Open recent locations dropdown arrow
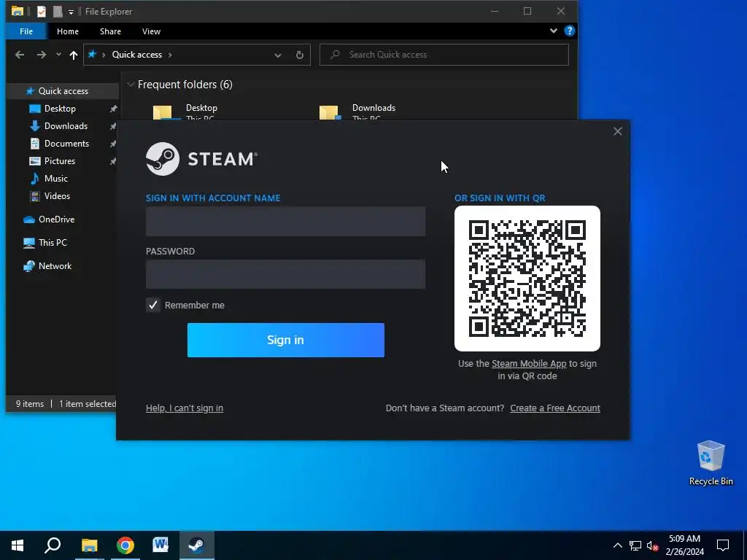 coord(58,55)
